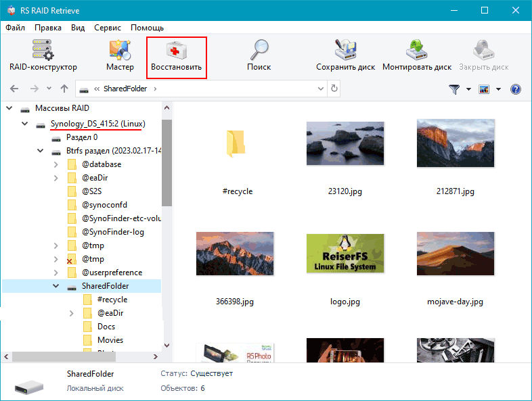Image resolution: width=532 pixels, height=401 pixels.
Task: Open the address bar path dropdown
Action: pyautogui.click(x=321, y=89)
